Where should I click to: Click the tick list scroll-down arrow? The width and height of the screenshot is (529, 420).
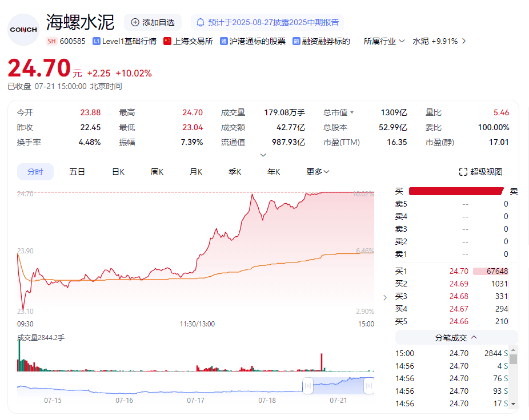(514, 404)
